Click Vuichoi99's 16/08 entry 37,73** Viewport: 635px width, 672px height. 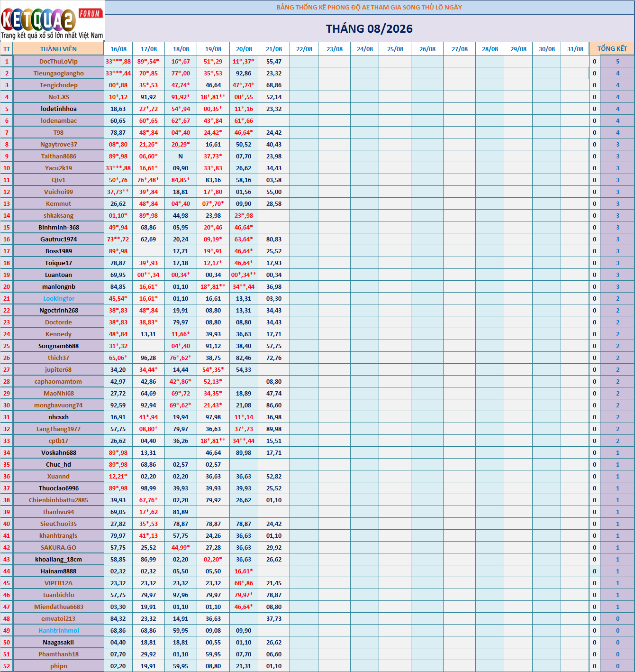(x=118, y=192)
